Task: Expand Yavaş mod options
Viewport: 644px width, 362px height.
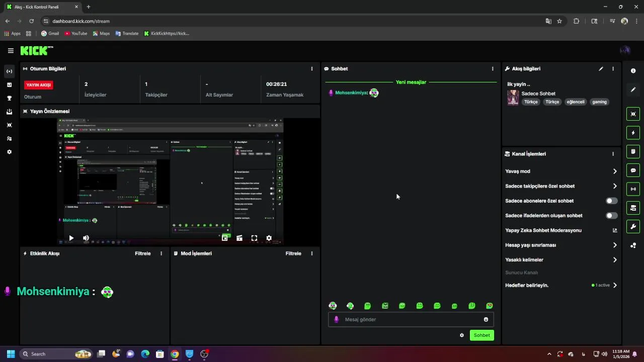Action: tap(614, 171)
